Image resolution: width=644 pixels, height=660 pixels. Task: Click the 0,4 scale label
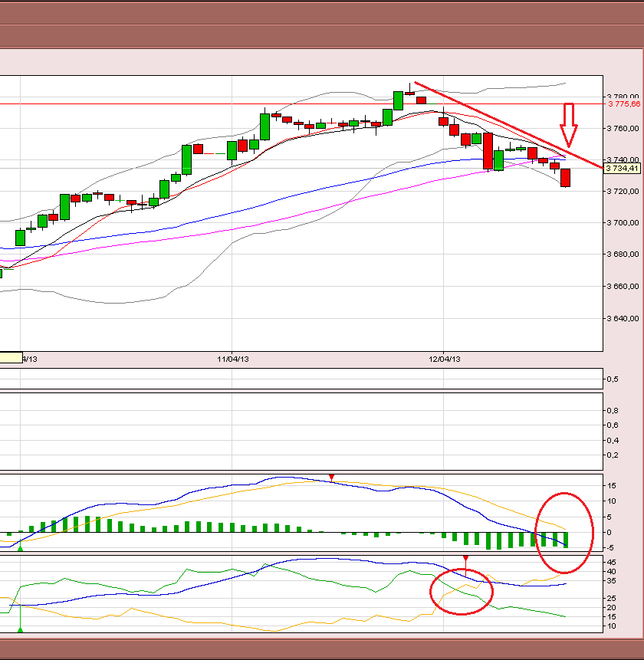pos(613,441)
